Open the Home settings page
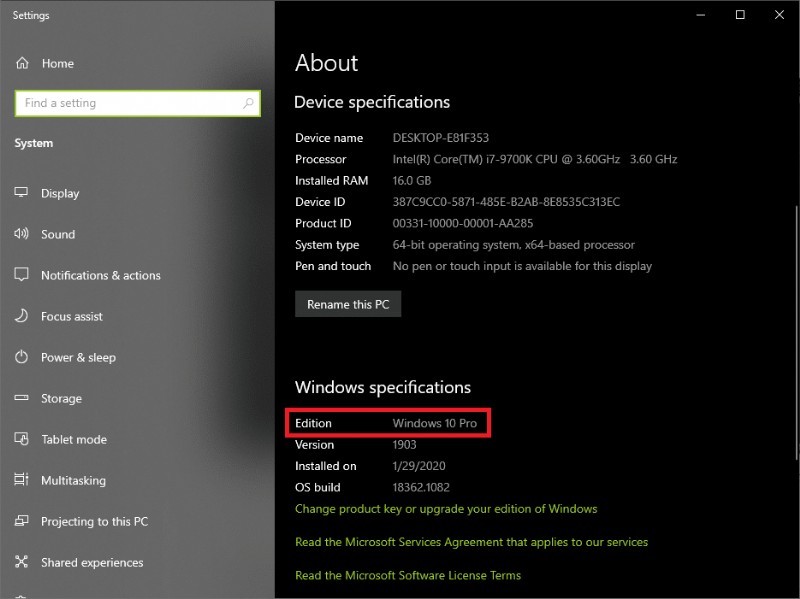The width and height of the screenshot is (800, 599). pyautogui.click(x=58, y=63)
